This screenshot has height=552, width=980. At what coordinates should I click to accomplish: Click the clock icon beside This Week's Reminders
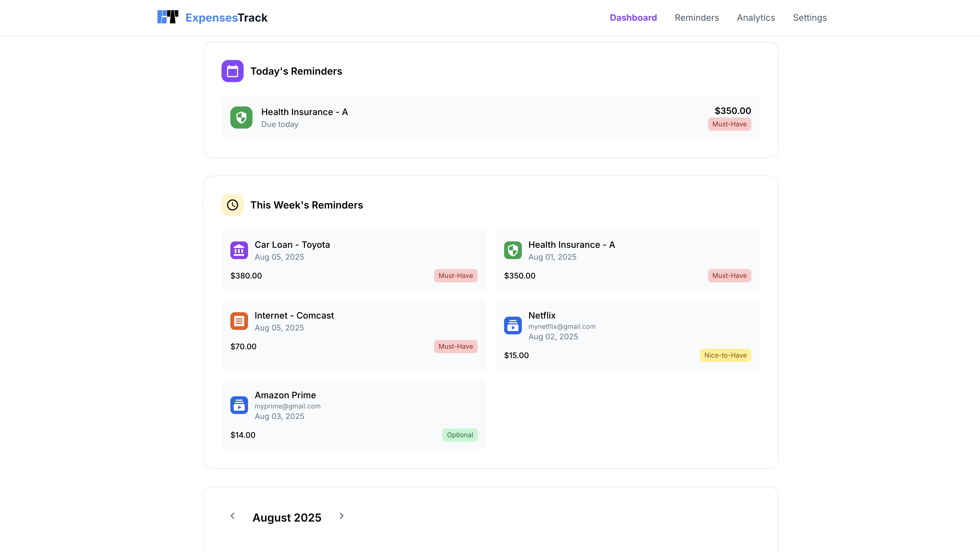pyautogui.click(x=233, y=205)
